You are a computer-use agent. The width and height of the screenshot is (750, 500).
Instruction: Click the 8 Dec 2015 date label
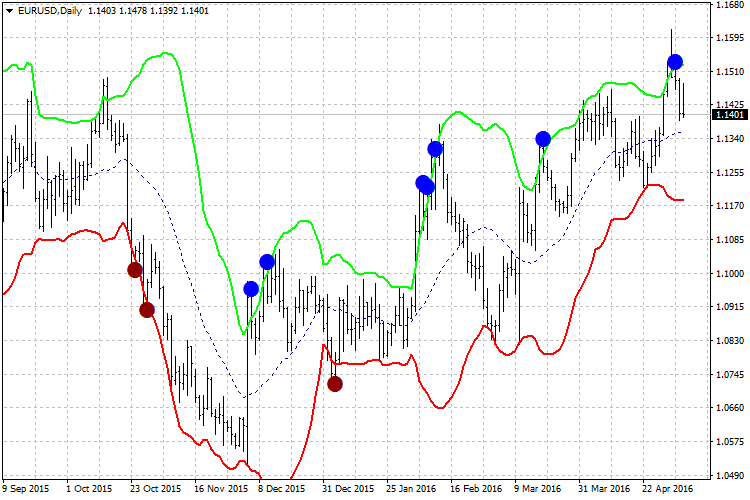pos(282,489)
